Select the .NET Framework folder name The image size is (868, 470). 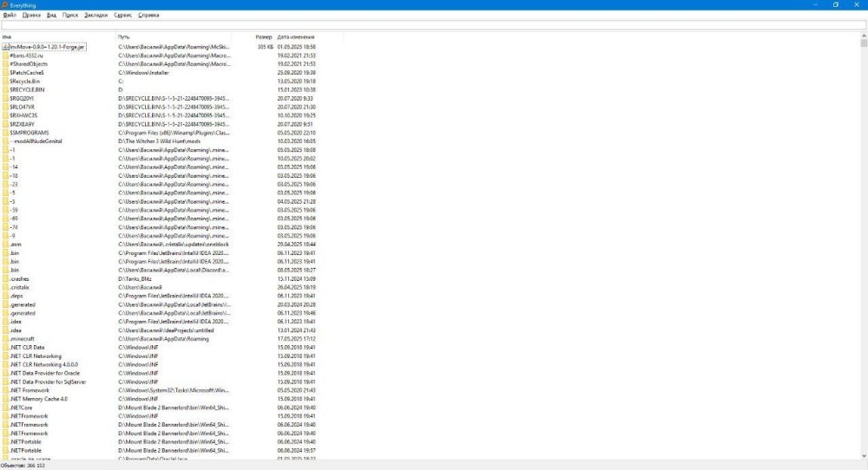[x=30, y=390]
